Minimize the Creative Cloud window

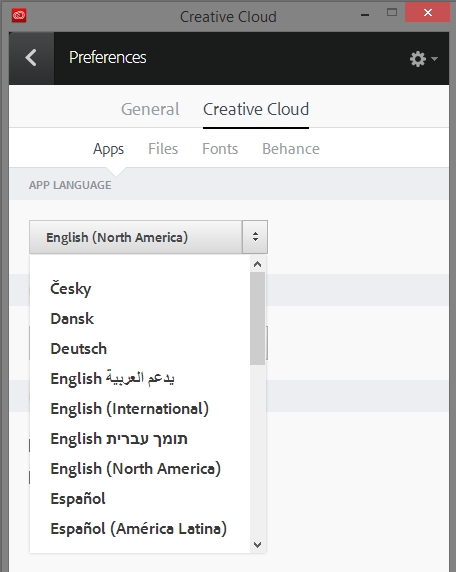(365, 15)
